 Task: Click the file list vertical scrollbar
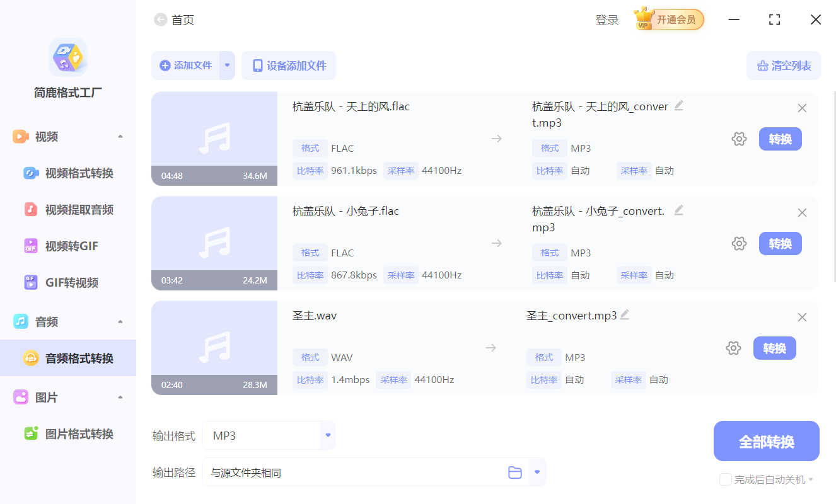(834, 188)
